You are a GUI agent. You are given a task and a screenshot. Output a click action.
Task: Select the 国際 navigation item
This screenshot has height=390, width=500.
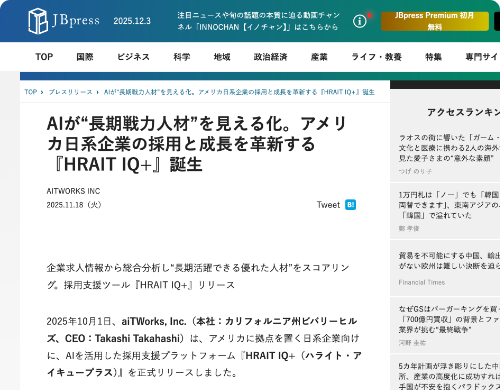tap(85, 57)
